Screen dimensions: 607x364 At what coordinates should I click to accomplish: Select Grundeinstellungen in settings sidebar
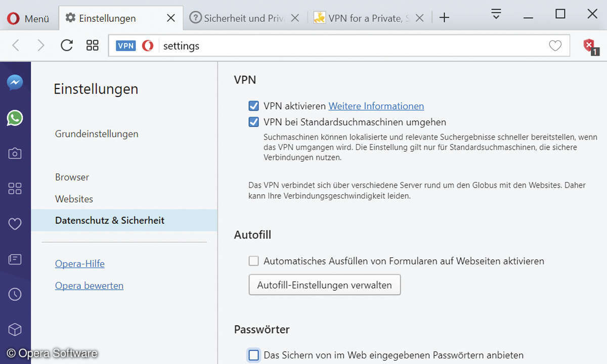97,134
